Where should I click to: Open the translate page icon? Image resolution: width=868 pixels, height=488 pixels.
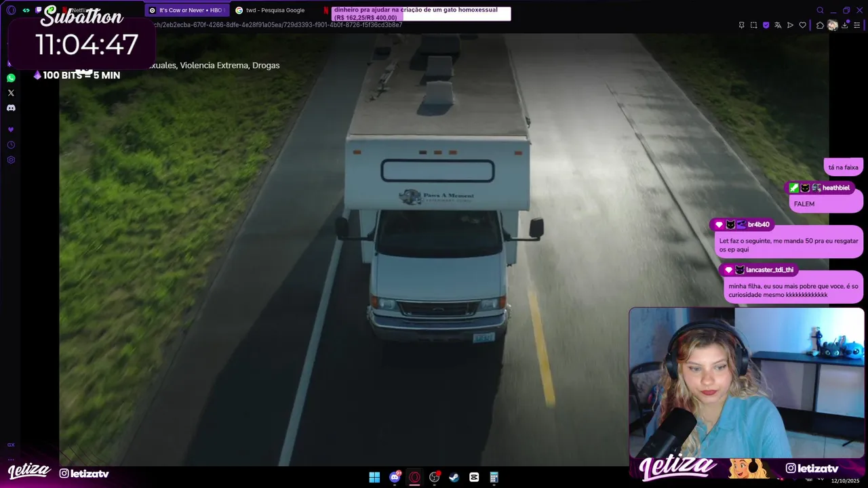pyautogui.click(x=778, y=25)
